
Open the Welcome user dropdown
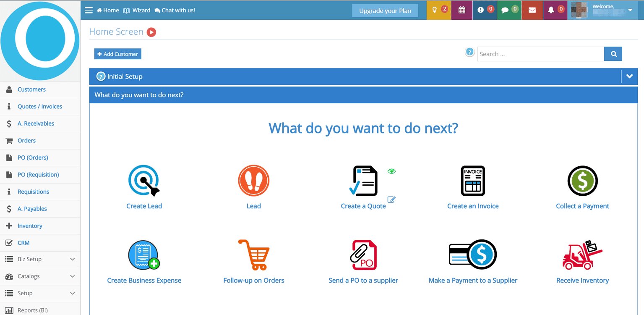click(630, 10)
